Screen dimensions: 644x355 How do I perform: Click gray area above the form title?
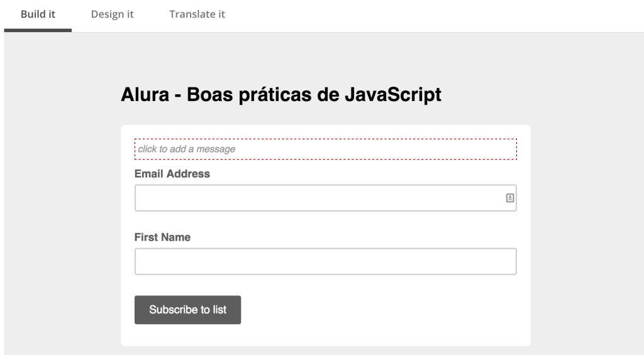(281, 57)
